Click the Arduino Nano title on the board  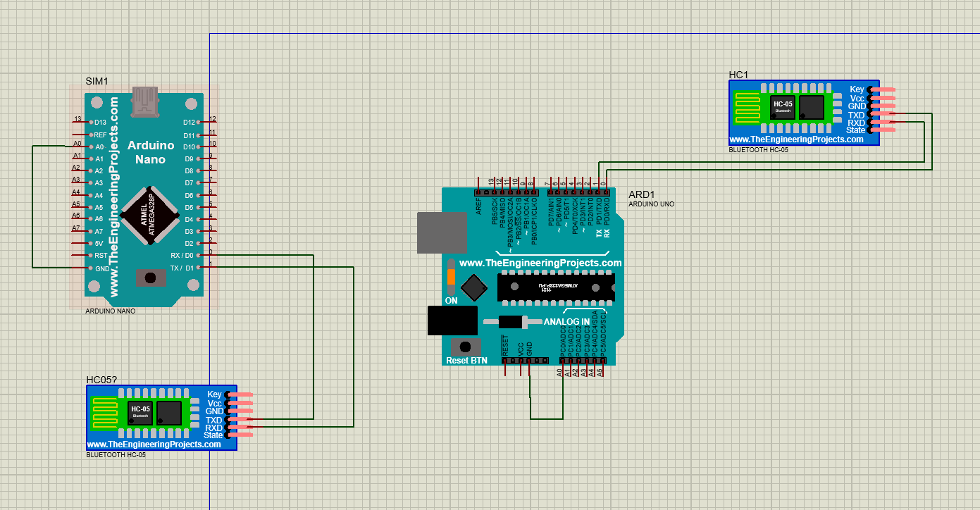[x=151, y=152]
